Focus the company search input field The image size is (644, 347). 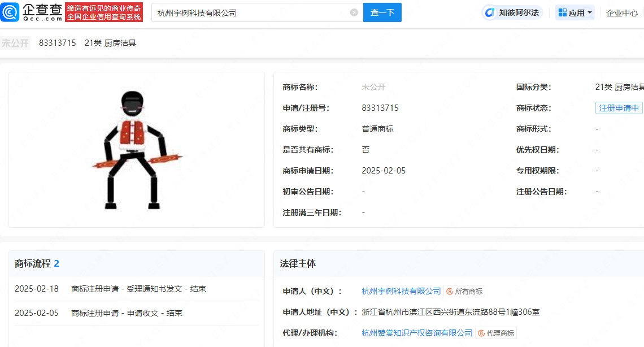[251, 12]
